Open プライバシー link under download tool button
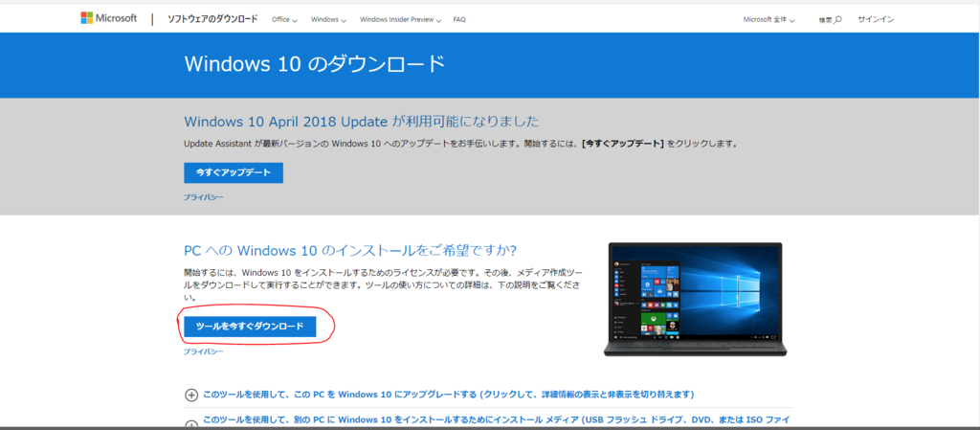980x430 pixels. 203,352
